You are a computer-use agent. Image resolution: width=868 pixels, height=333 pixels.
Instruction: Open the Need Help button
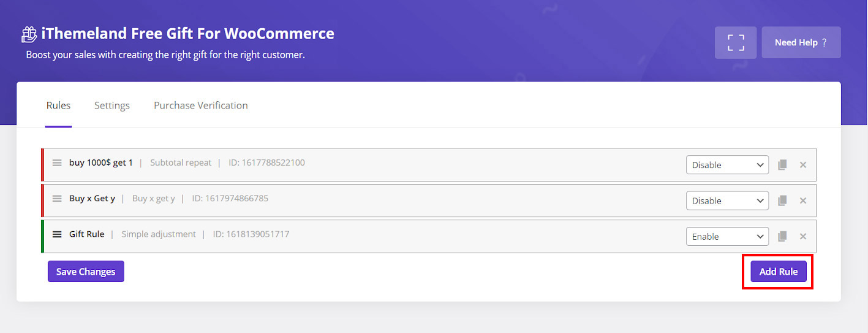[x=801, y=42]
